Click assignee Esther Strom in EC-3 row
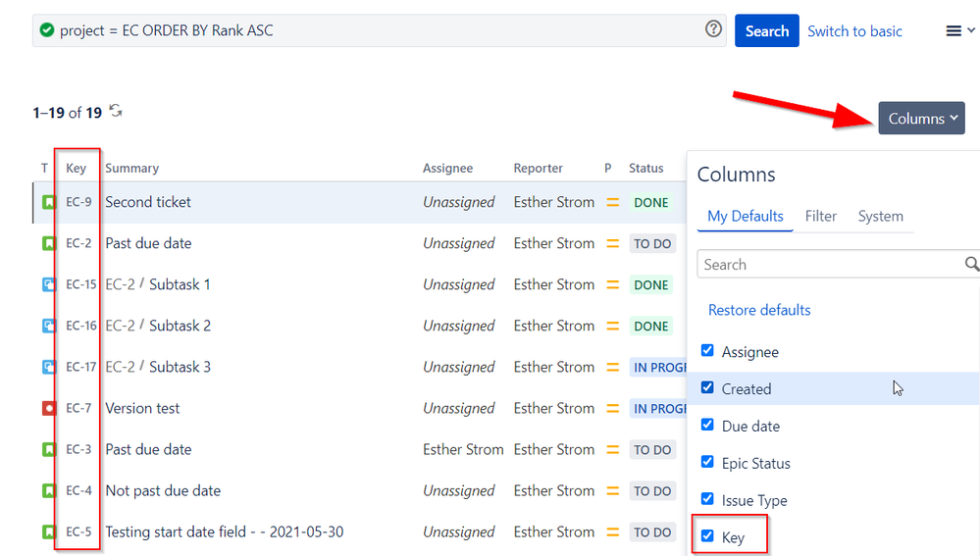Viewport: 980px width, 556px height. [x=463, y=449]
